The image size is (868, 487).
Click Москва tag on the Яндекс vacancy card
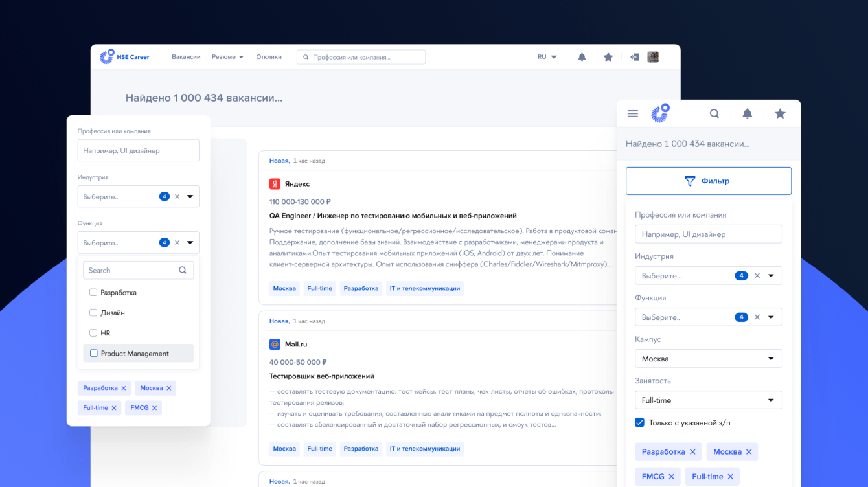(284, 288)
